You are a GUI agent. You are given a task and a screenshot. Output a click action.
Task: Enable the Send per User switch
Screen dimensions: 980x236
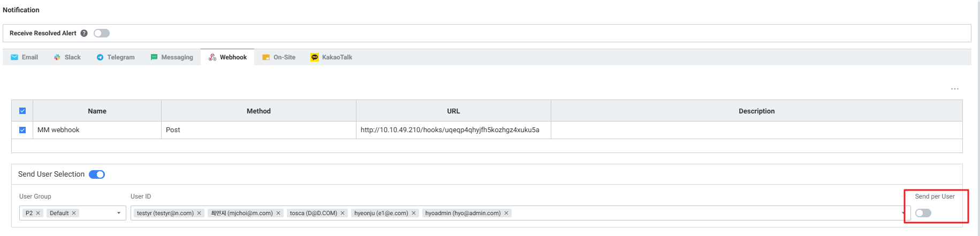click(923, 213)
